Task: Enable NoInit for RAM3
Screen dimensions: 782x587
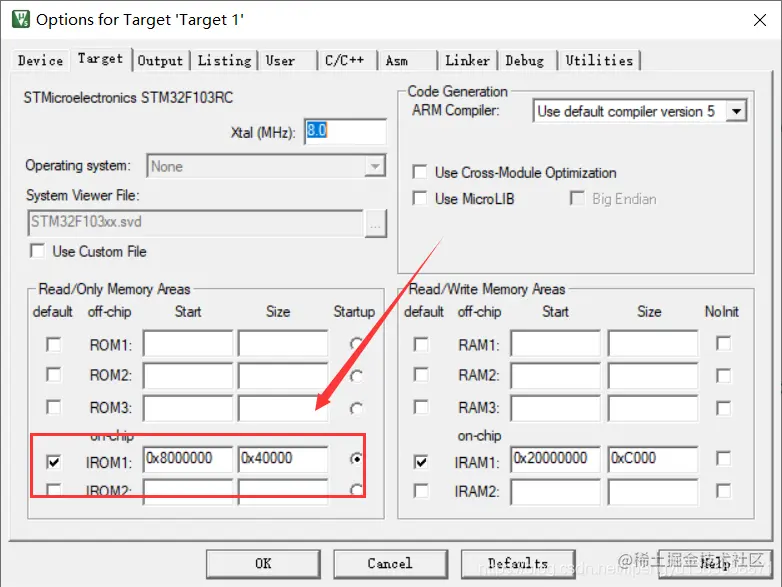Action: point(723,408)
